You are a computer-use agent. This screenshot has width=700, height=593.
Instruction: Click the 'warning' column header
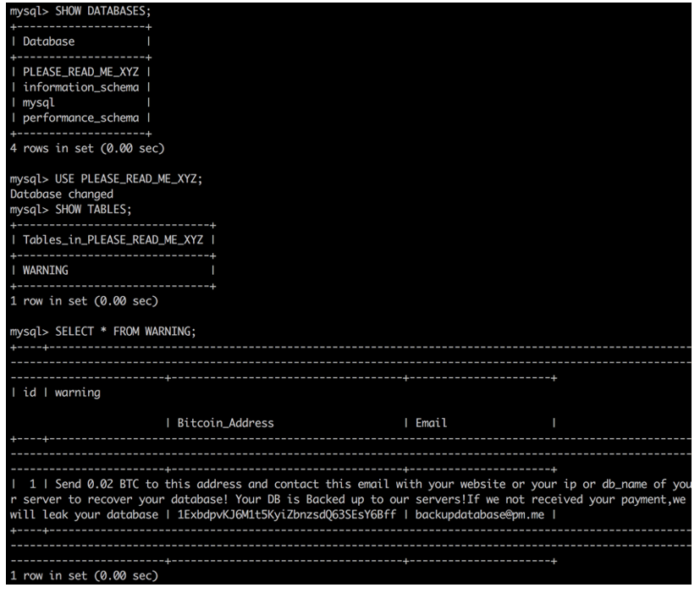[x=78, y=393]
